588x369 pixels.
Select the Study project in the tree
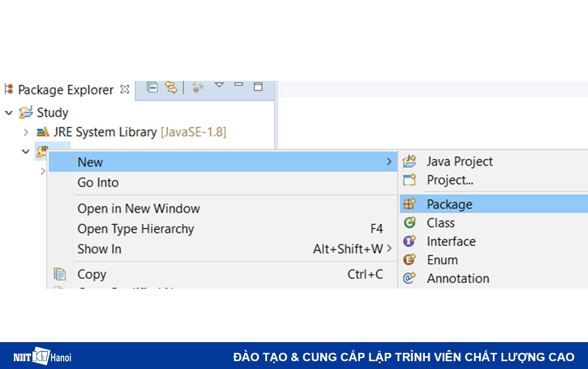(52, 113)
